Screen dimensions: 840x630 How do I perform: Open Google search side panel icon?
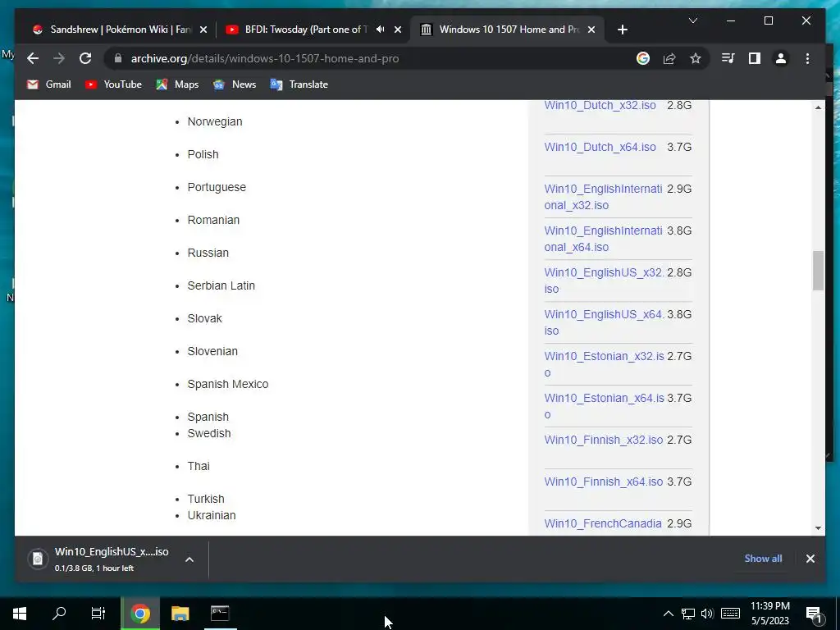(643, 58)
